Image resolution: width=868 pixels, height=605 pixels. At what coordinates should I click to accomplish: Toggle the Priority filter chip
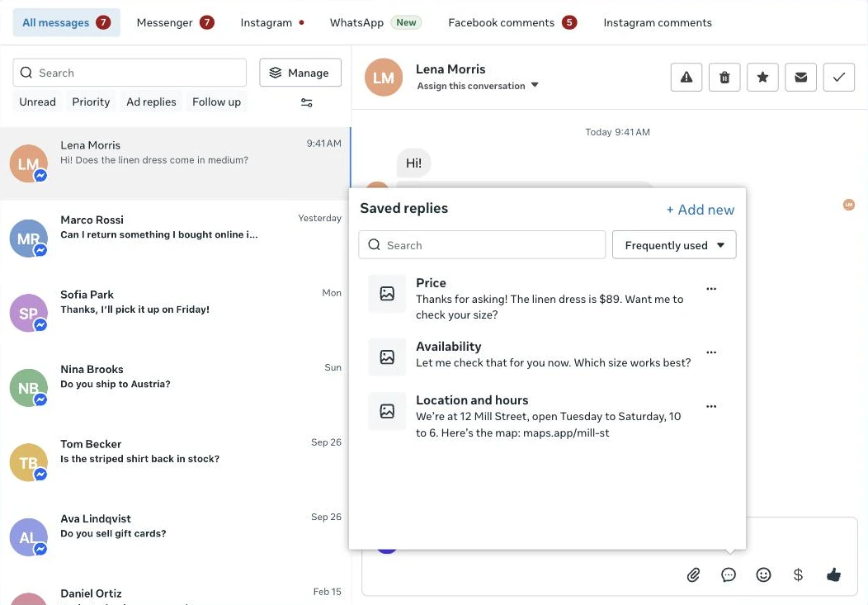(x=91, y=102)
